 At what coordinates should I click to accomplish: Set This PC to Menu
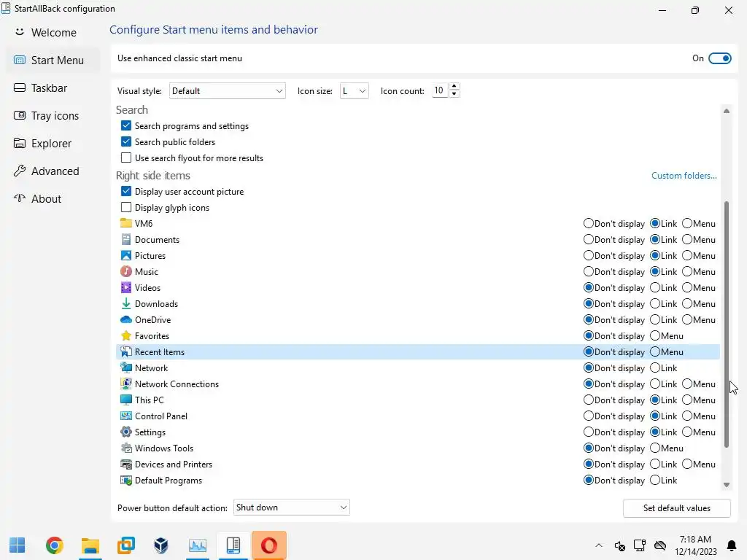pos(687,400)
